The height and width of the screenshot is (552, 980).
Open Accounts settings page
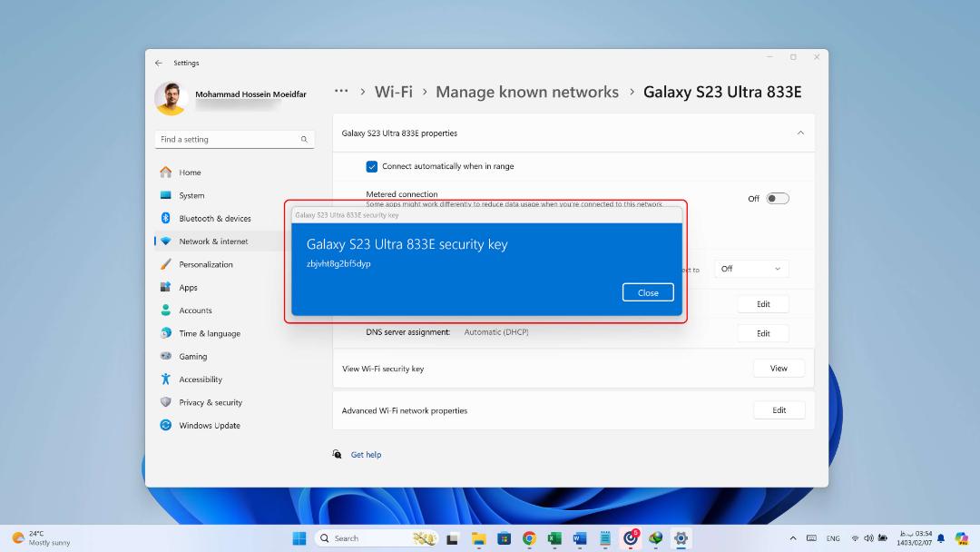pyautogui.click(x=195, y=310)
